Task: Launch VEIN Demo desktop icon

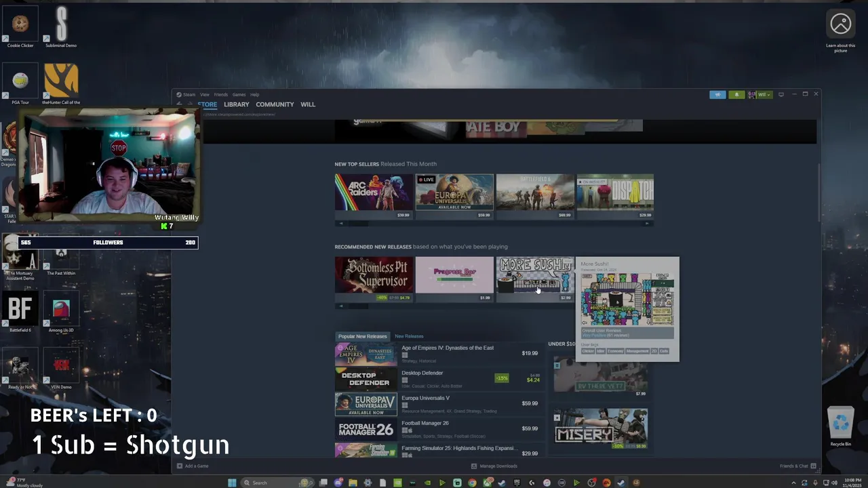Action: pyautogui.click(x=61, y=369)
